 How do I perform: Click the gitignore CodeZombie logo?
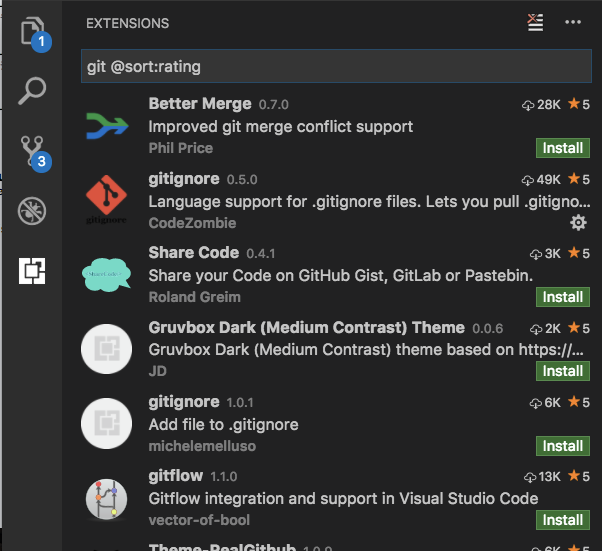[107, 200]
